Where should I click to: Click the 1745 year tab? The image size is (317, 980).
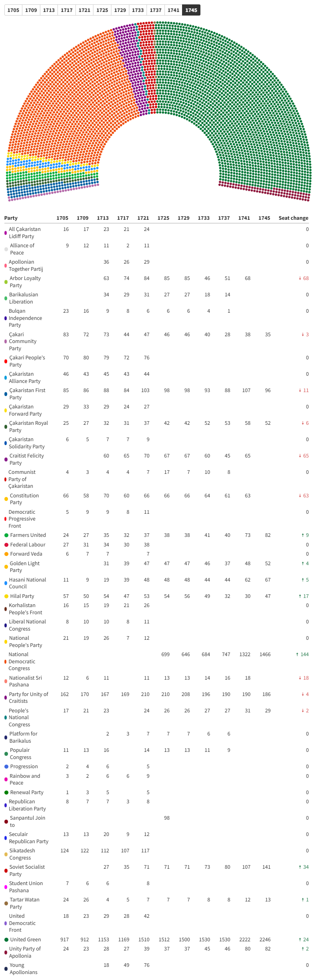[x=191, y=10]
